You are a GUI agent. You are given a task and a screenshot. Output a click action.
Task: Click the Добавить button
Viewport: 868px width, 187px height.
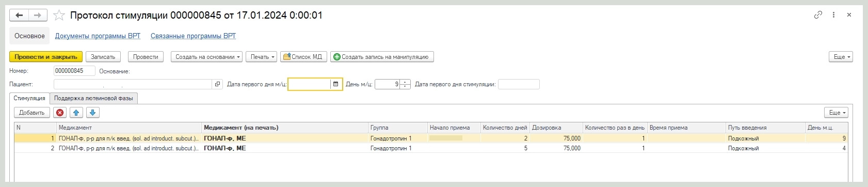pos(32,113)
